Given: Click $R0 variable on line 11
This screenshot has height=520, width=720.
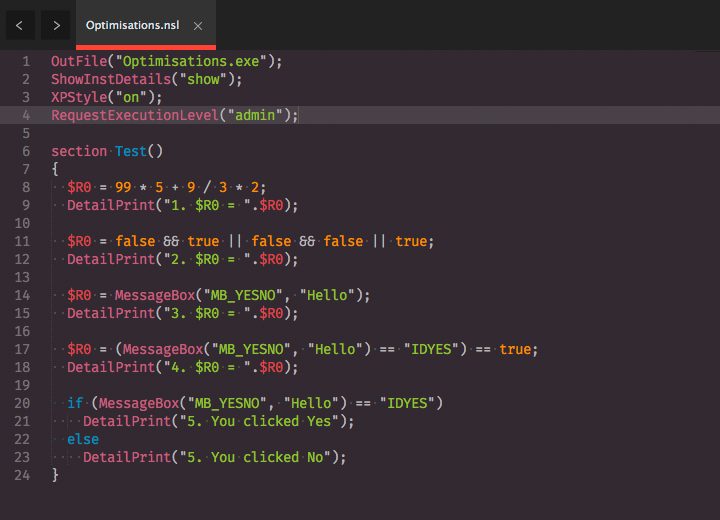Looking at the screenshot, I should pyautogui.click(x=79, y=241).
